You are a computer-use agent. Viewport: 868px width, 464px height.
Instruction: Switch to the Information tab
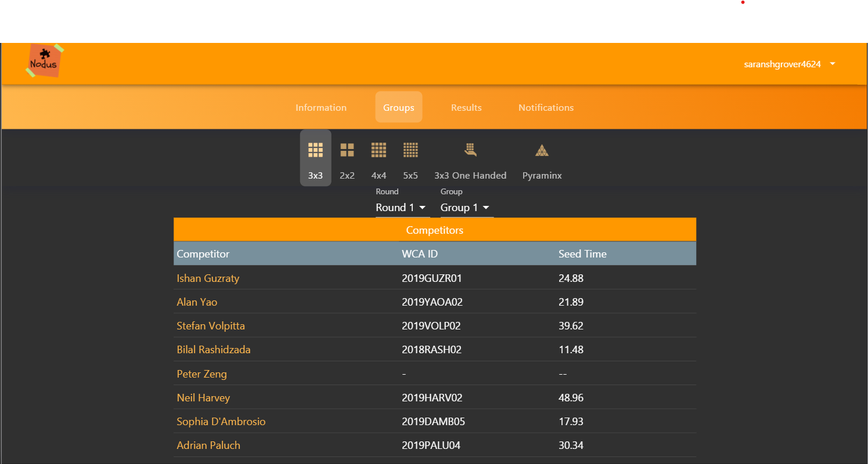click(x=321, y=107)
